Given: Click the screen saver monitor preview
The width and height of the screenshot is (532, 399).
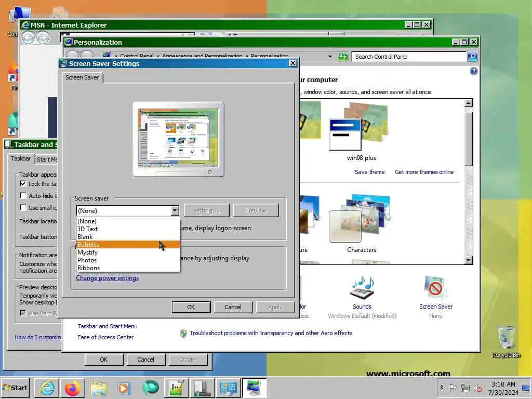Looking at the screenshot, I should pyautogui.click(x=178, y=139).
